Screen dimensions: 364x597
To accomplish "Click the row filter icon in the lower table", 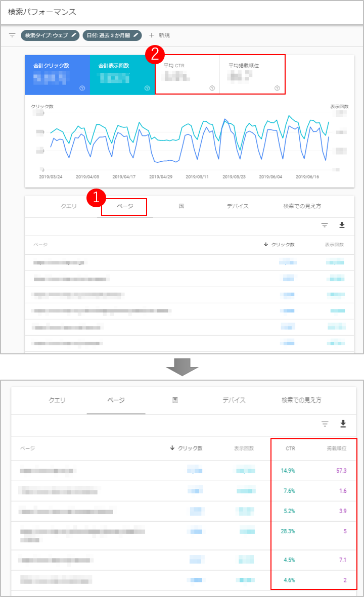I will click(325, 424).
